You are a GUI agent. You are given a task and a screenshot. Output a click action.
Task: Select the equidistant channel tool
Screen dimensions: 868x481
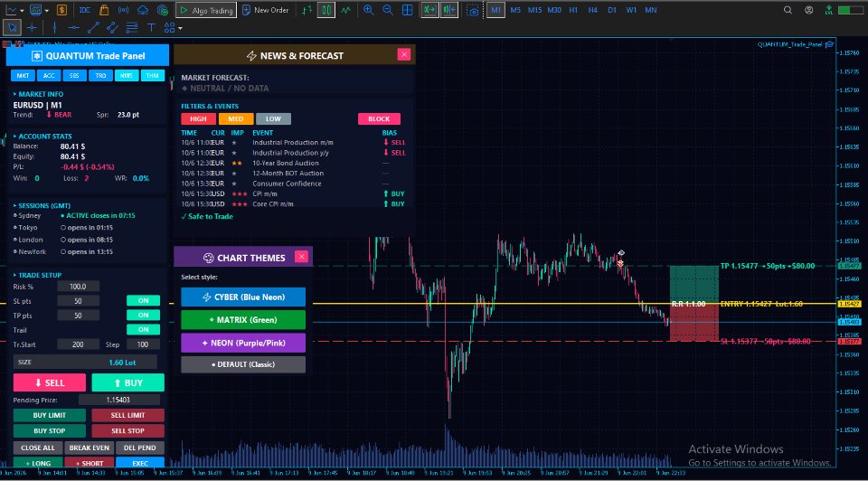112,27
